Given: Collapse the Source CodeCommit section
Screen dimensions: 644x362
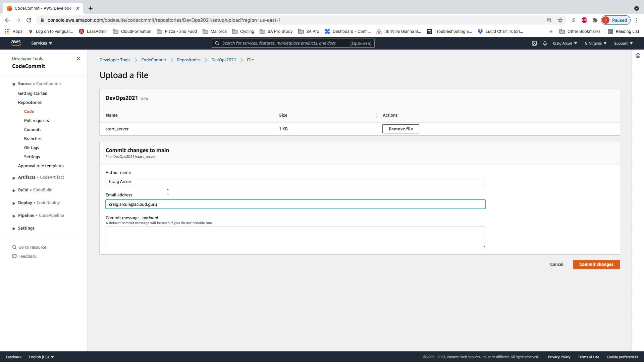Looking at the screenshot, I should click(14, 84).
